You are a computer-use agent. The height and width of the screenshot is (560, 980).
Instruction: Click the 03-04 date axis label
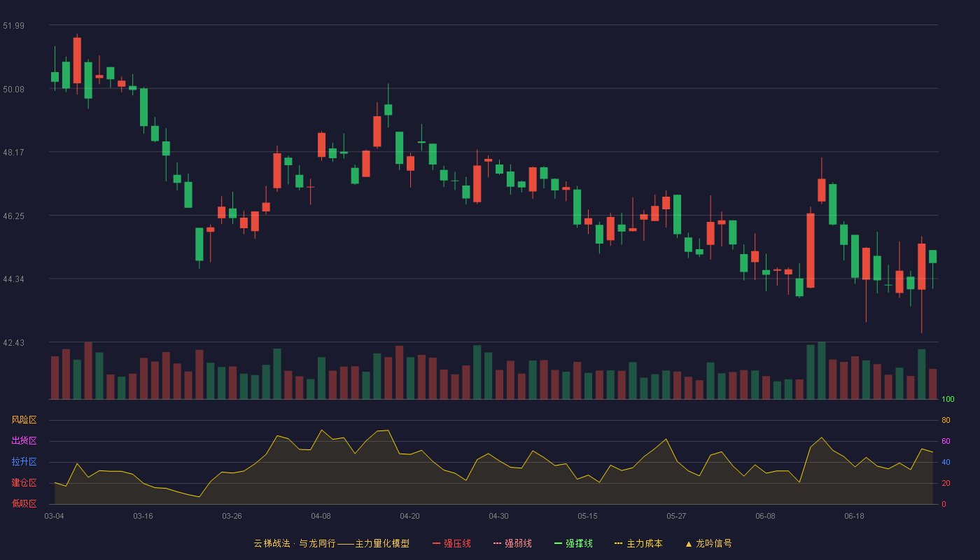click(x=54, y=516)
